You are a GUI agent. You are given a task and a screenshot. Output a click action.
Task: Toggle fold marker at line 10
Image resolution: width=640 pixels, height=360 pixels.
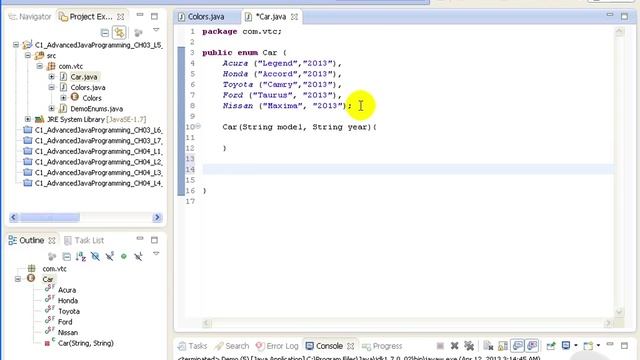(x=198, y=127)
